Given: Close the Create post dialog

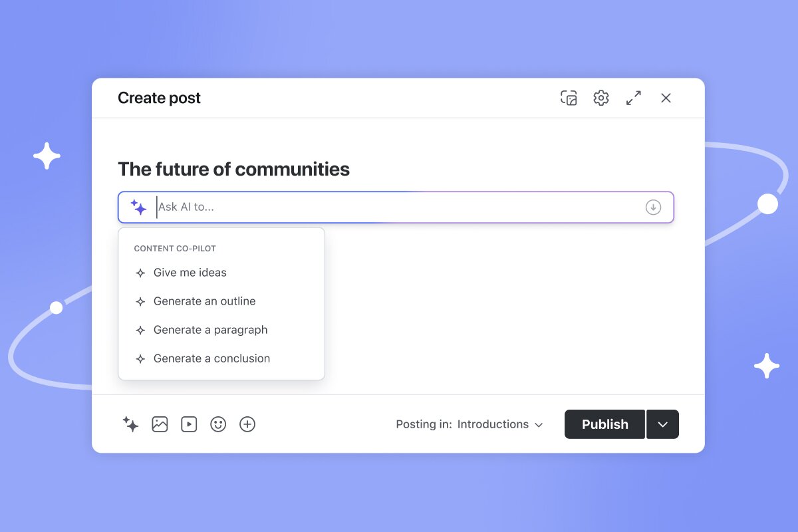Looking at the screenshot, I should coord(666,98).
